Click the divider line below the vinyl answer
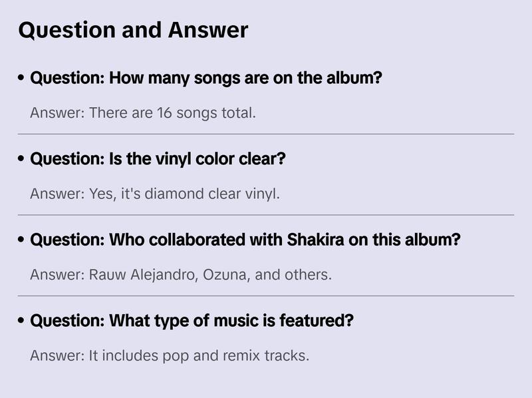This screenshot has width=532, height=398. [x=266, y=215]
